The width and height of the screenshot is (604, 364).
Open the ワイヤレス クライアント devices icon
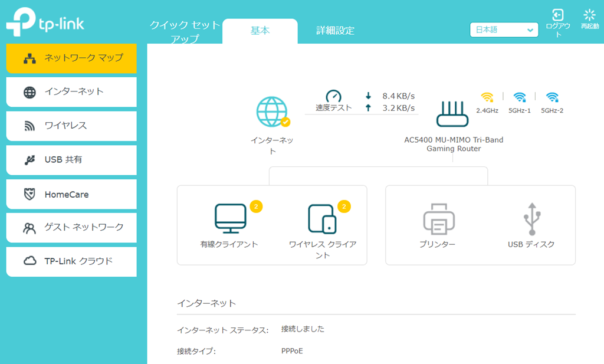[322, 219]
